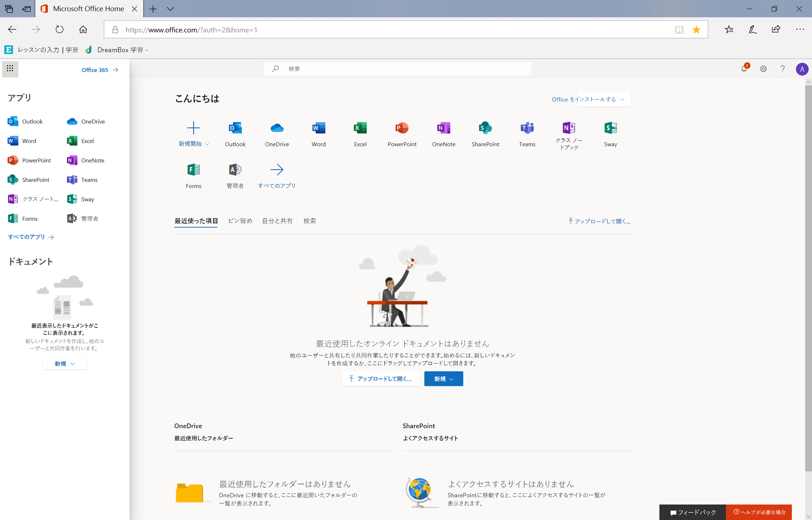Click アップロードして開く link at top right
This screenshot has height=520, width=812.
[599, 221]
